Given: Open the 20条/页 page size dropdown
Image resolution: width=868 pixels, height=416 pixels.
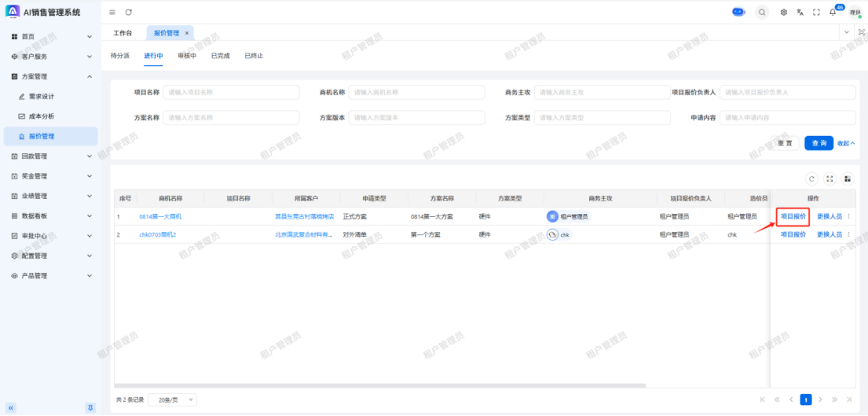Looking at the screenshot, I should pos(172,399).
